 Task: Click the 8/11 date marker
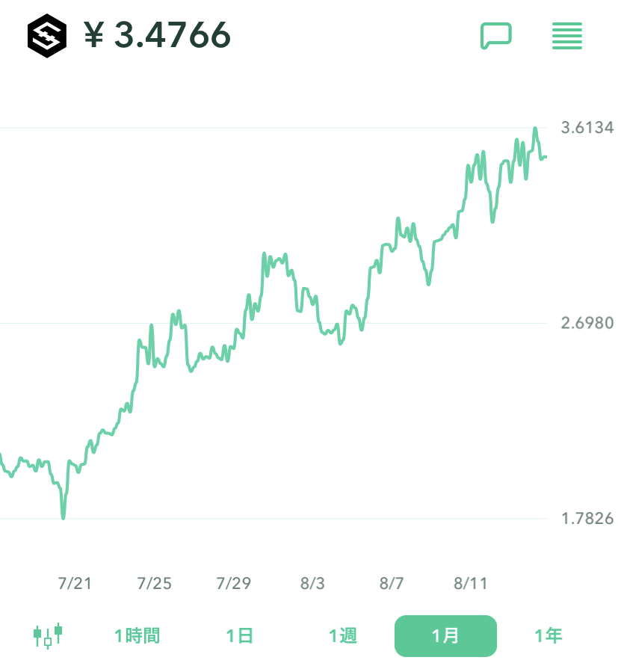tap(471, 583)
